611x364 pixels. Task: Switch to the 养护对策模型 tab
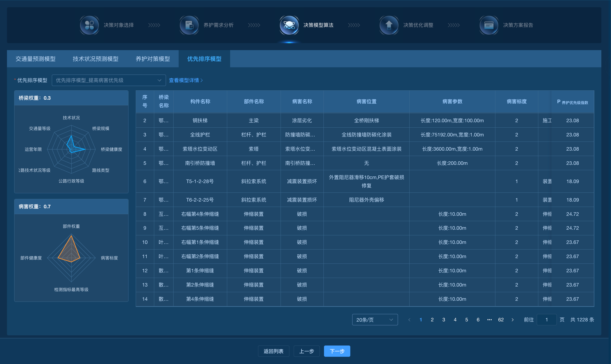pos(153,59)
